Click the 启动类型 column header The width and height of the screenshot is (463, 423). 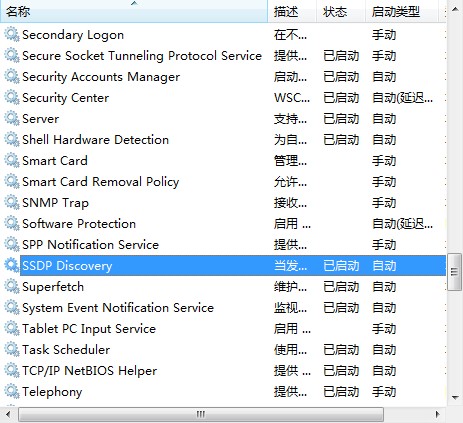404,11
